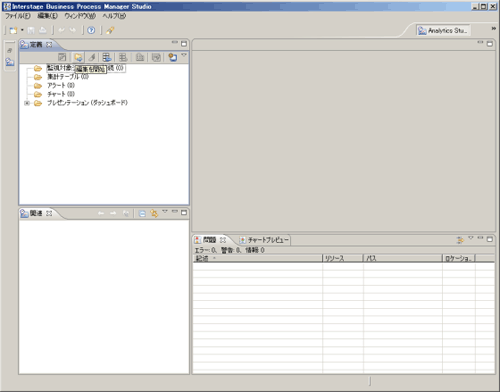
Task: Click the server connection icon in 定義 toolbar
Action: tap(173, 57)
